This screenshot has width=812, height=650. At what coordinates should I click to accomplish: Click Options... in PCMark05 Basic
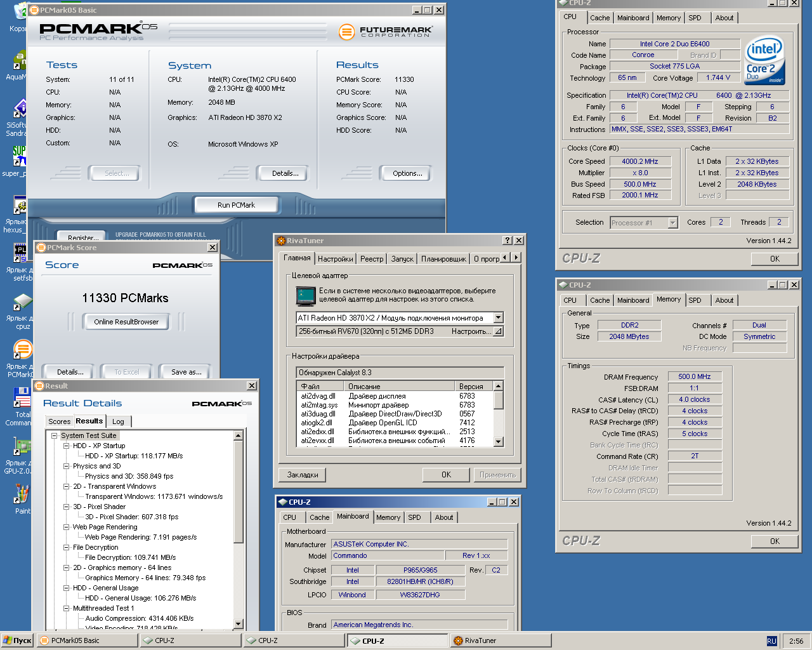(x=407, y=173)
